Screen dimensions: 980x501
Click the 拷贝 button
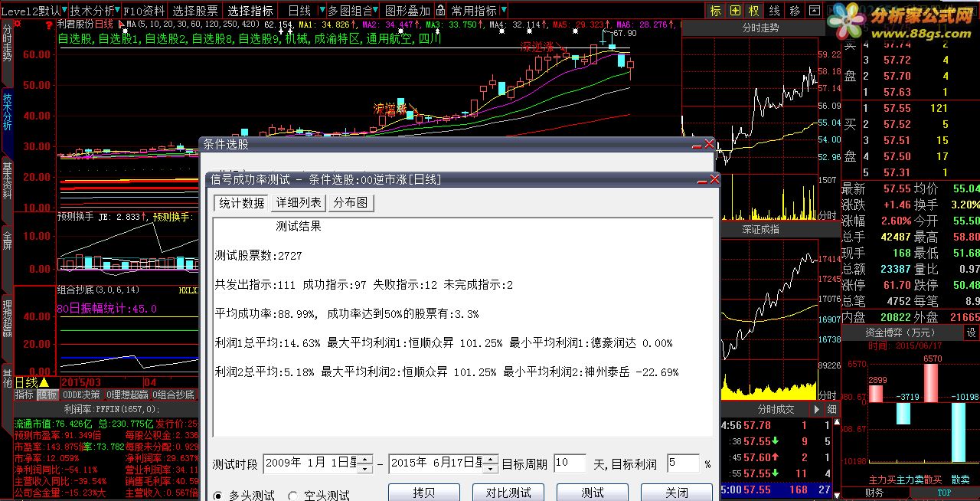(x=424, y=493)
